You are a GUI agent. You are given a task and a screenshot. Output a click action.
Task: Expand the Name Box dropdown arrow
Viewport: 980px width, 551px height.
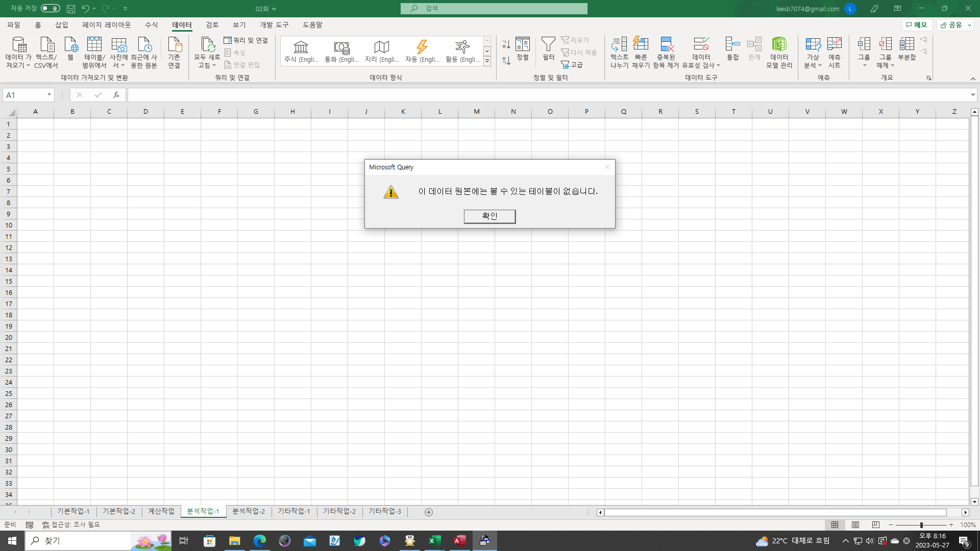pyautogui.click(x=49, y=95)
